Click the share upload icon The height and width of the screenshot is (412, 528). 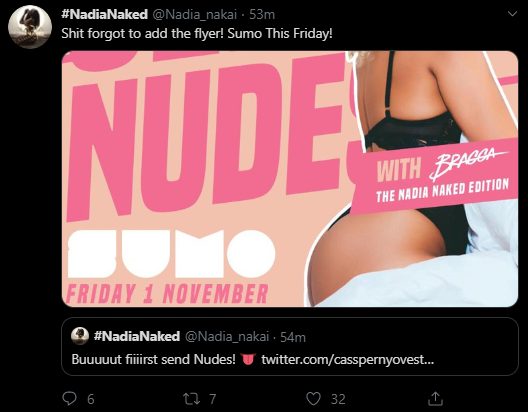coord(435,399)
